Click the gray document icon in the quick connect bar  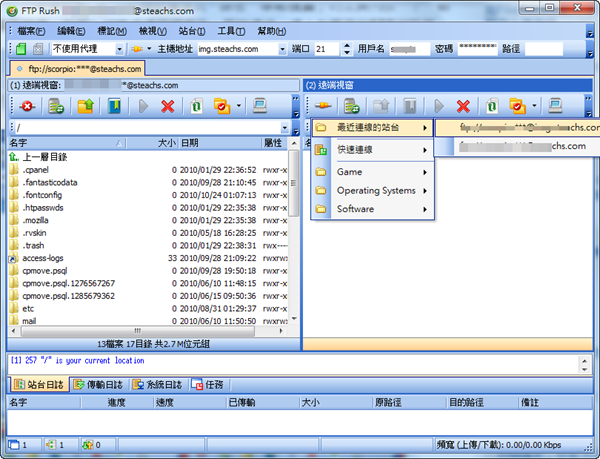click(38, 49)
